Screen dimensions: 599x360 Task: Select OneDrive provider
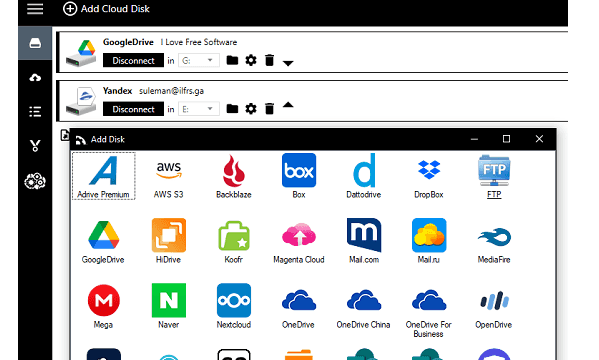coord(299,306)
